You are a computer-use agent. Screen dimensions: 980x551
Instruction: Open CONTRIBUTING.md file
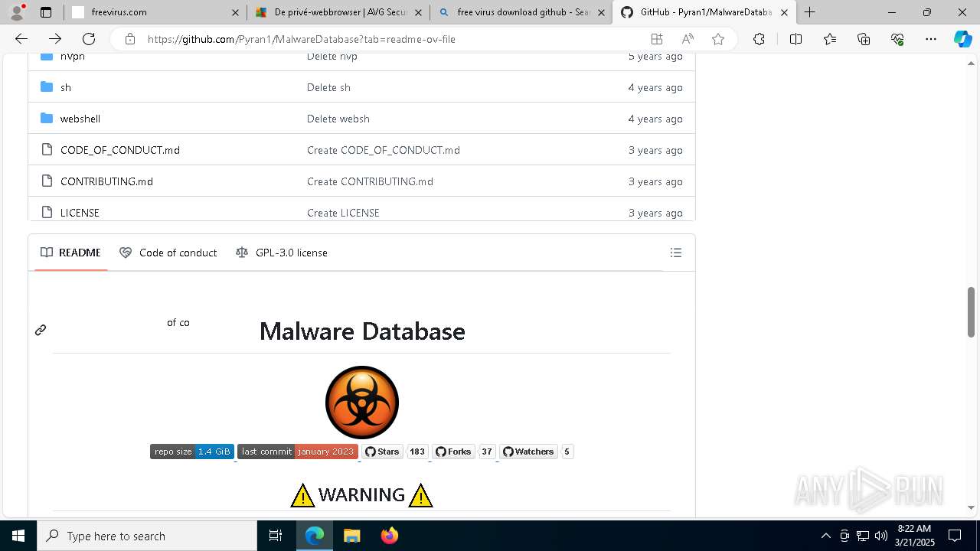[x=106, y=181]
